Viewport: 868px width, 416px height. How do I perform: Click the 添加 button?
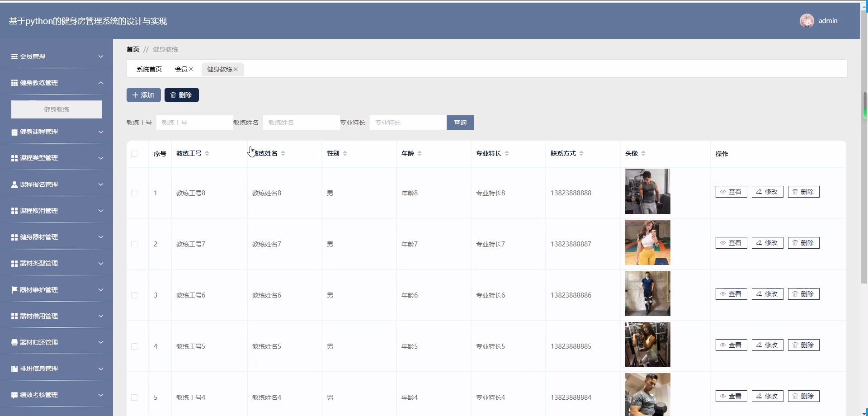[144, 95]
